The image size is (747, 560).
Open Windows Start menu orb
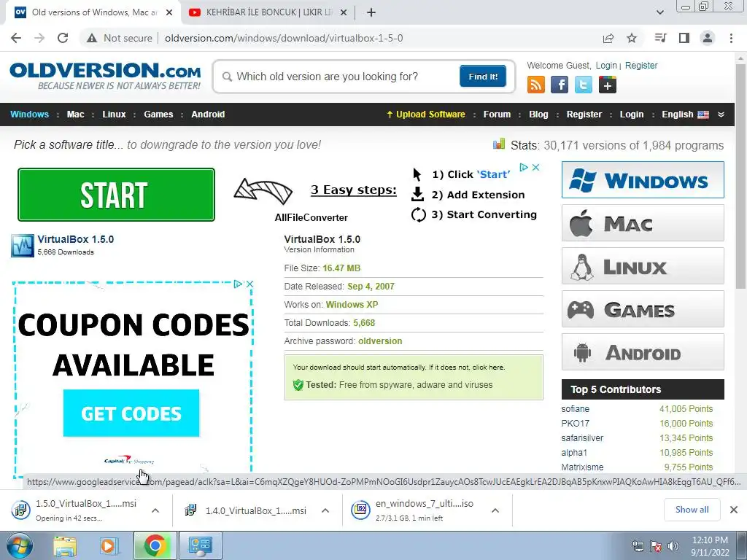pos(19,545)
